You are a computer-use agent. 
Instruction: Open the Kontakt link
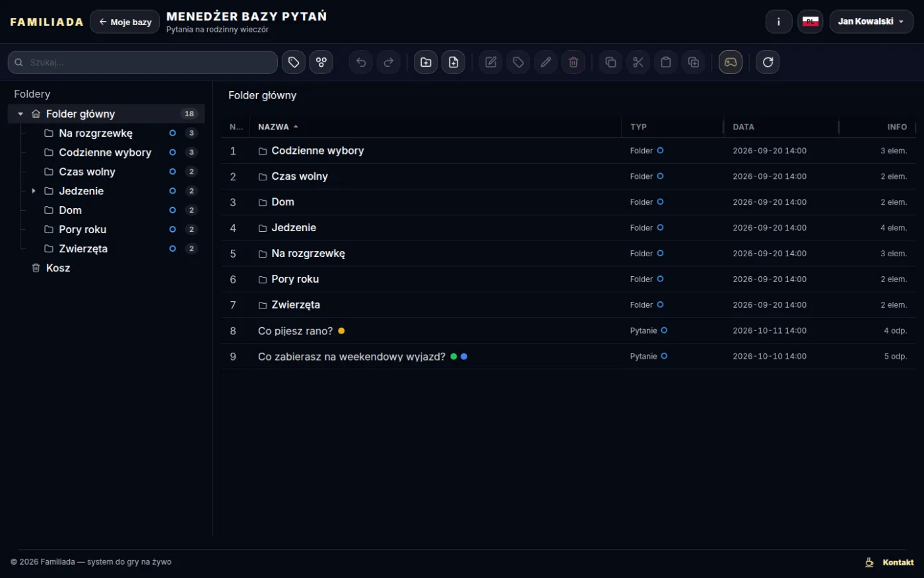click(898, 562)
